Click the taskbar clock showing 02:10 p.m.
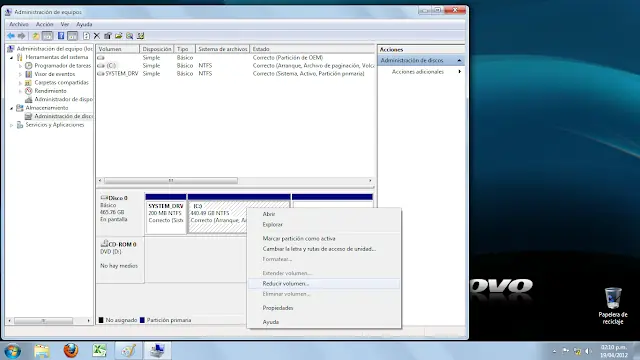This screenshot has height=360, width=640. [x=613, y=351]
